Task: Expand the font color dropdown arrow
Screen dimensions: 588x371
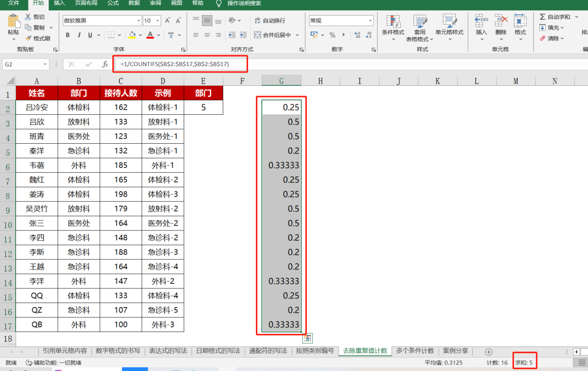Action: (x=158, y=35)
